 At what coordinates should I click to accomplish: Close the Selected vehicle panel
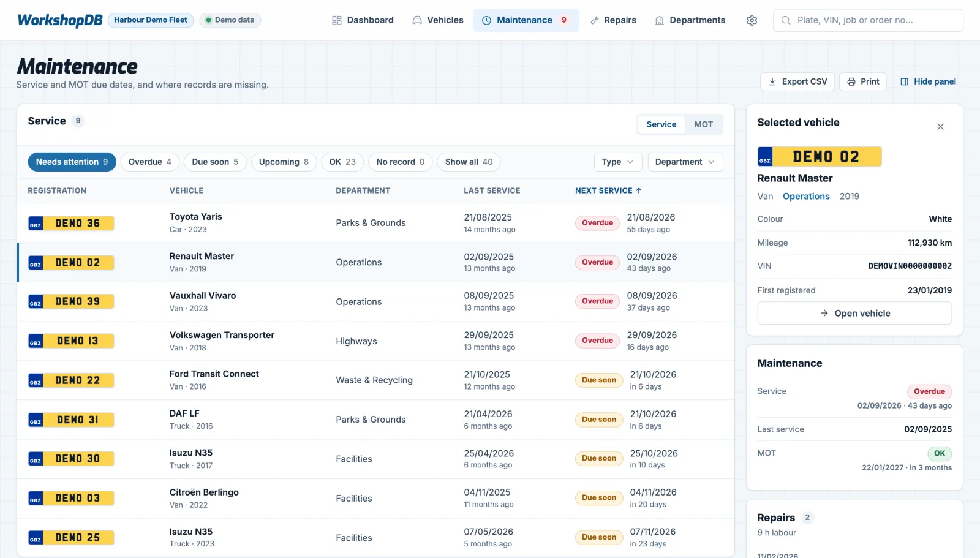pyautogui.click(x=940, y=127)
